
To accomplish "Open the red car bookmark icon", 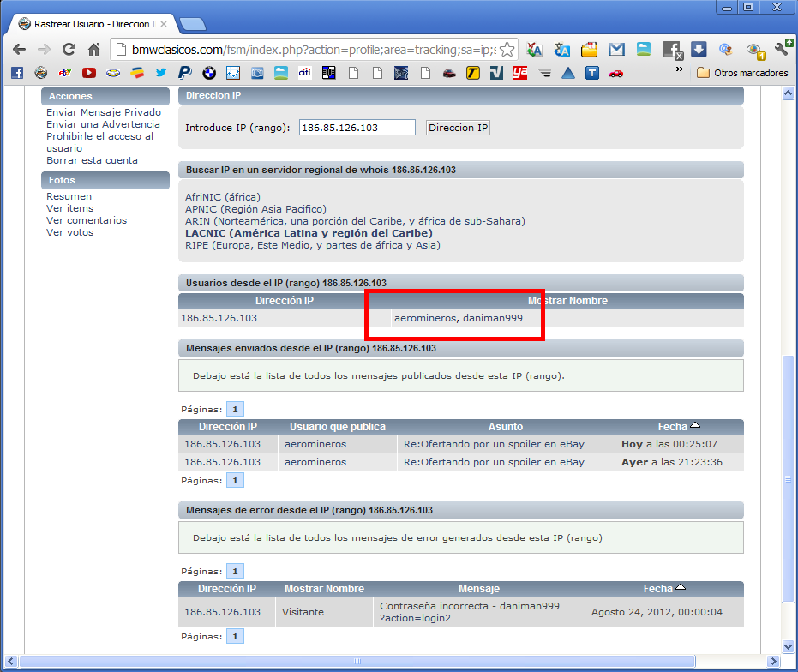I will pos(615,74).
